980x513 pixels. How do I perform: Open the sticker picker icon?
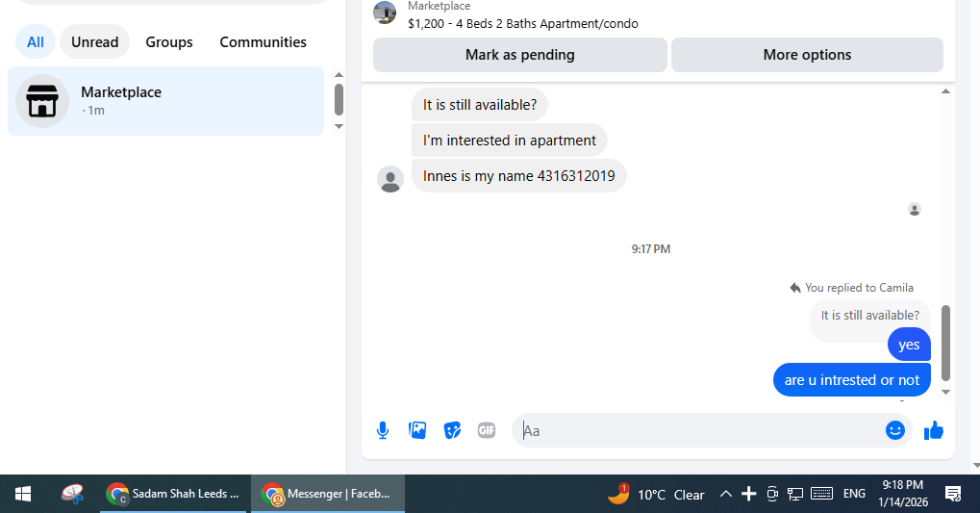[452, 430]
